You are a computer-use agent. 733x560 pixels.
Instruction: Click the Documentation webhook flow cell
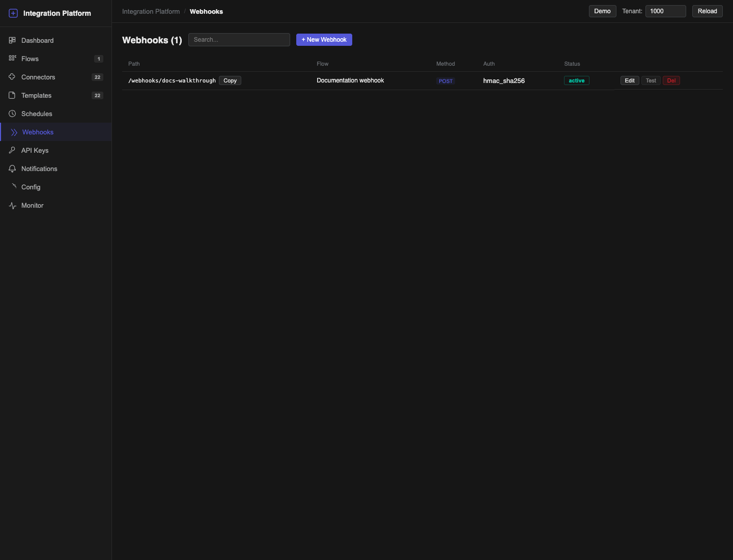[350, 80]
